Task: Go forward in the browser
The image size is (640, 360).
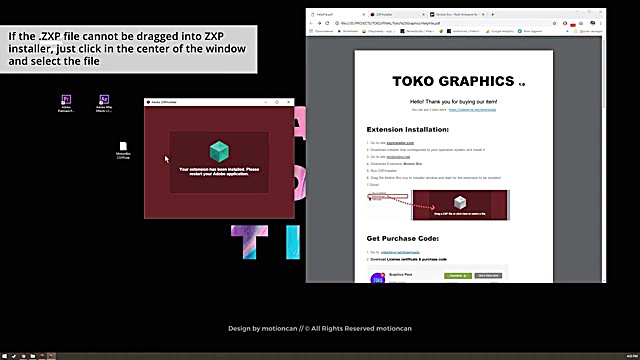Action: (x=319, y=23)
